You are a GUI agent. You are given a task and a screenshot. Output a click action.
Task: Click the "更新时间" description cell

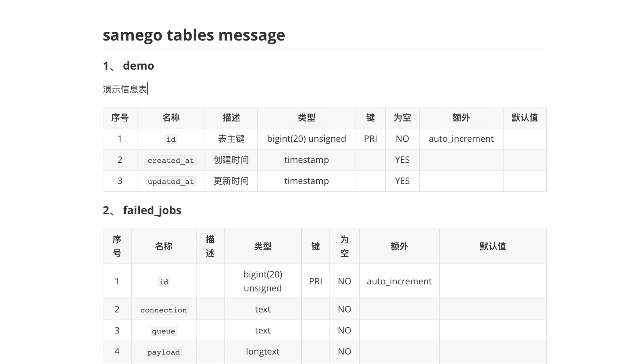[x=231, y=181]
